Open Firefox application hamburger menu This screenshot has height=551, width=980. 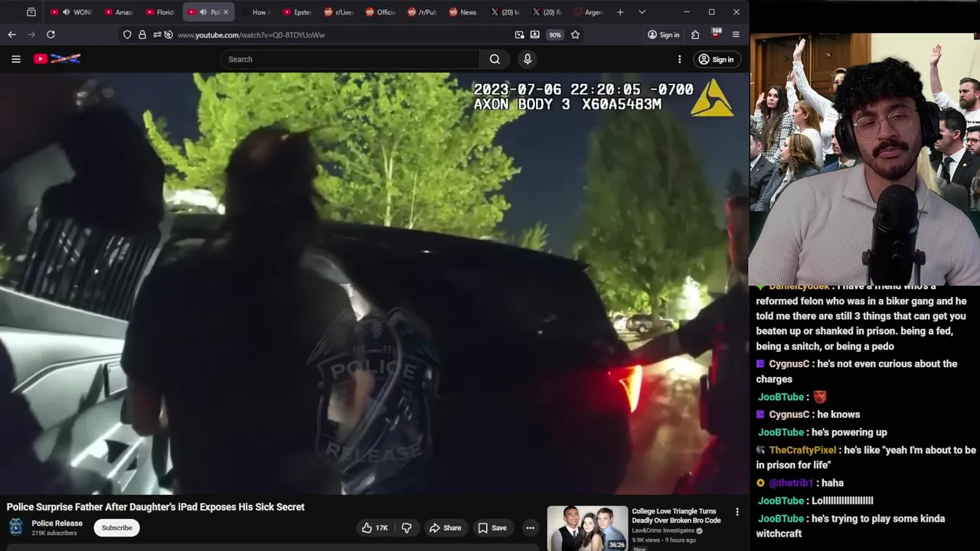click(x=736, y=34)
